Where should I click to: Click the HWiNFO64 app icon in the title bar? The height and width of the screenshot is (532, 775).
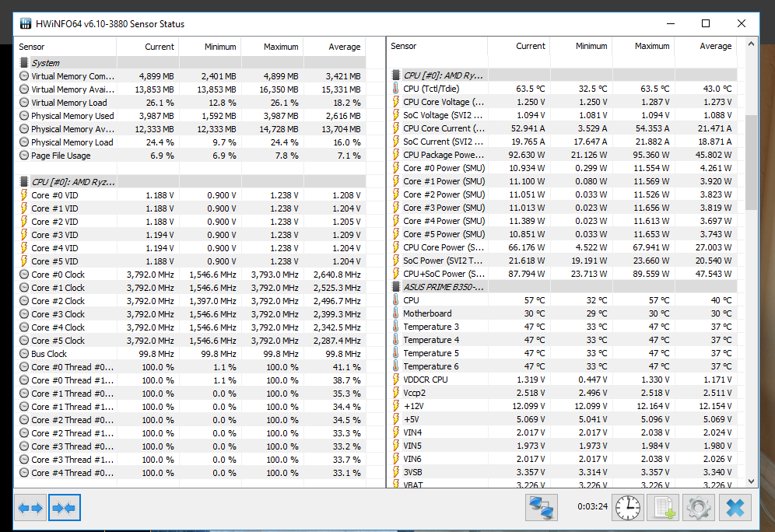pos(25,23)
